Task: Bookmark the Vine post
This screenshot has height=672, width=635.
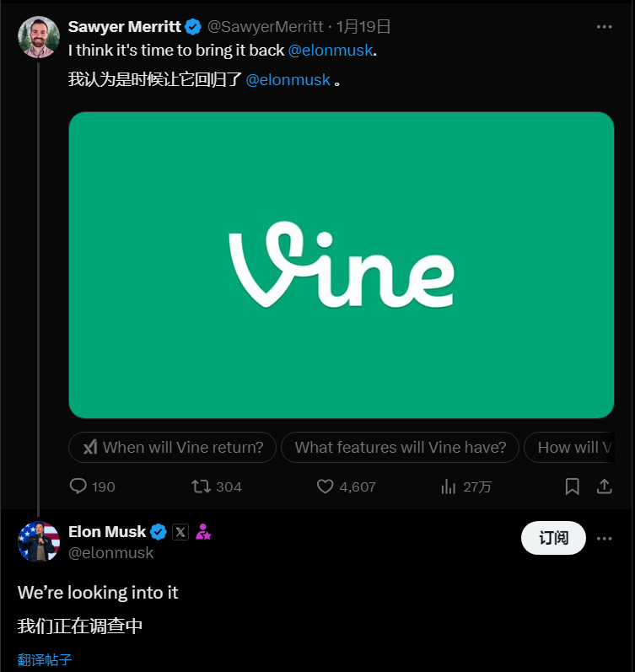Action: tap(572, 487)
